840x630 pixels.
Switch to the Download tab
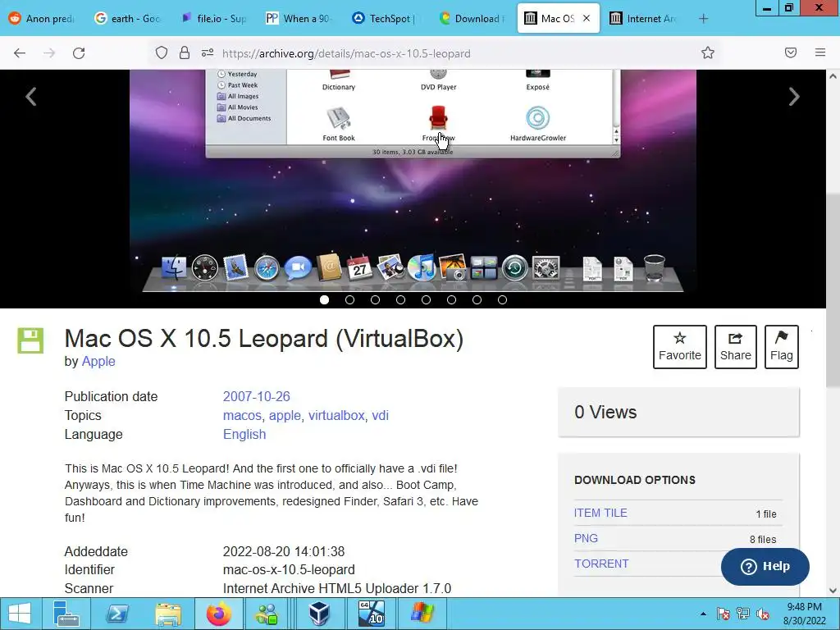(471, 19)
